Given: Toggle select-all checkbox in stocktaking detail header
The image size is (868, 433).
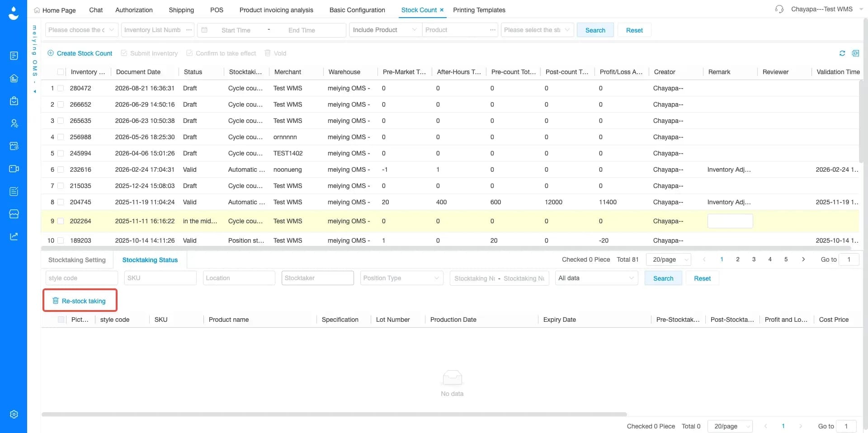Looking at the screenshot, I should coord(61,320).
